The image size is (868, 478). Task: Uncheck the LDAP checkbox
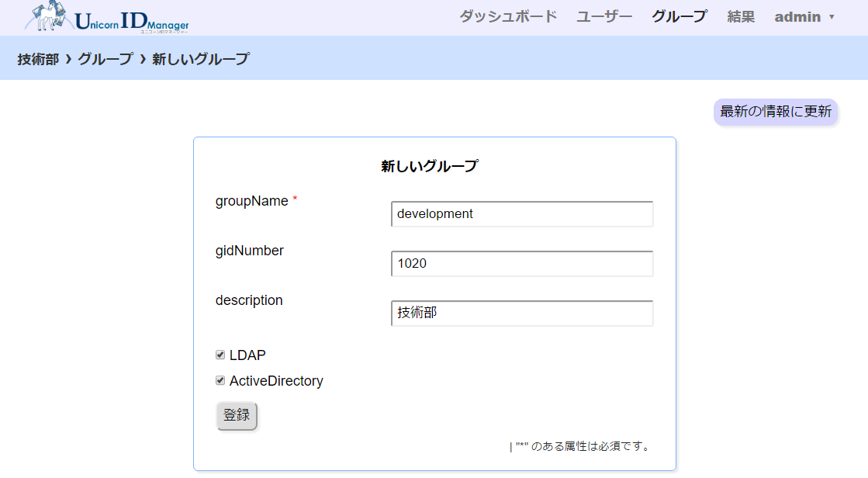point(220,355)
